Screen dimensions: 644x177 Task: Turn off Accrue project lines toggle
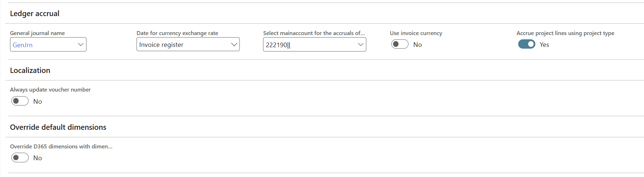(526, 44)
